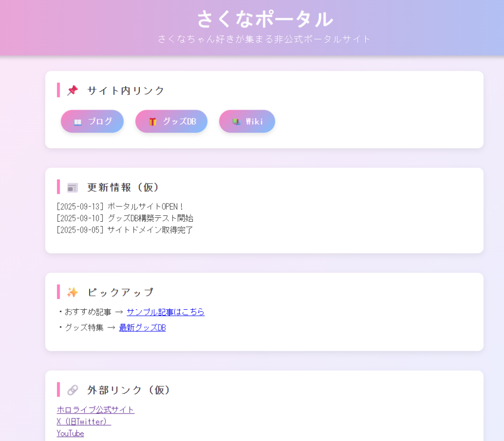Click the chain icon beside 外部リンク
Viewport: 504px width, 441px height.
pyautogui.click(x=72, y=390)
